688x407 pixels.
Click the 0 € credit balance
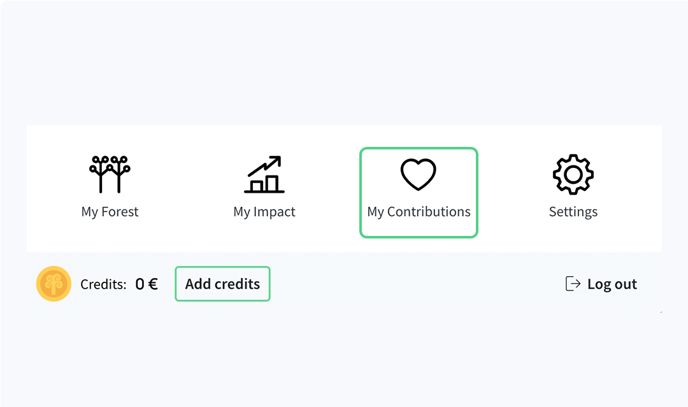coord(147,284)
